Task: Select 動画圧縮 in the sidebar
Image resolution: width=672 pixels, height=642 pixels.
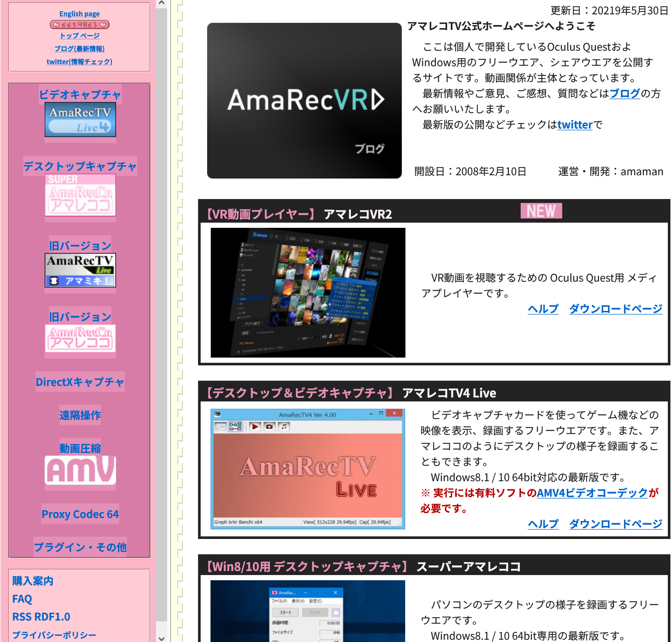Action: point(80,448)
